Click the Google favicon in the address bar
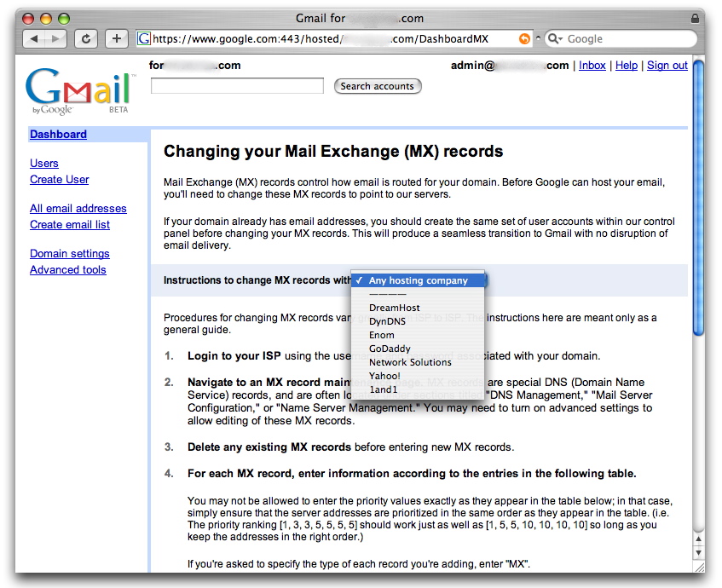The width and height of the screenshot is (722, 588). click(x=144, y=38)
